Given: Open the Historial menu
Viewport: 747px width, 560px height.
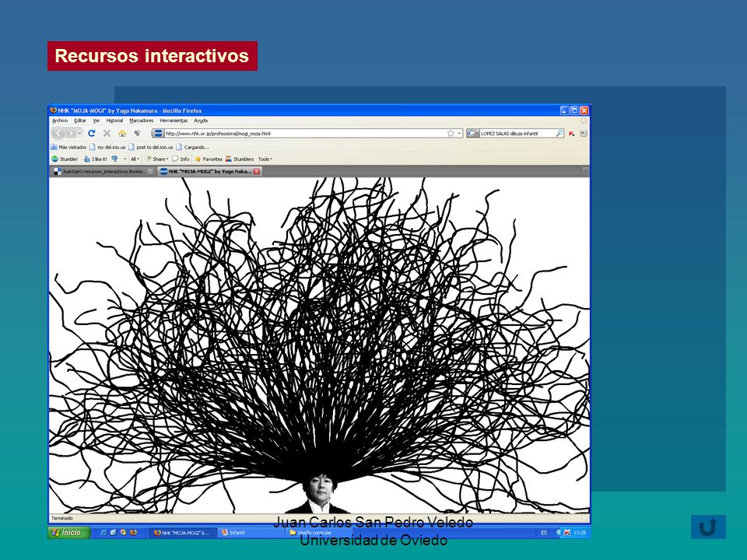Looking at the screenshot, I should [114, 121].
